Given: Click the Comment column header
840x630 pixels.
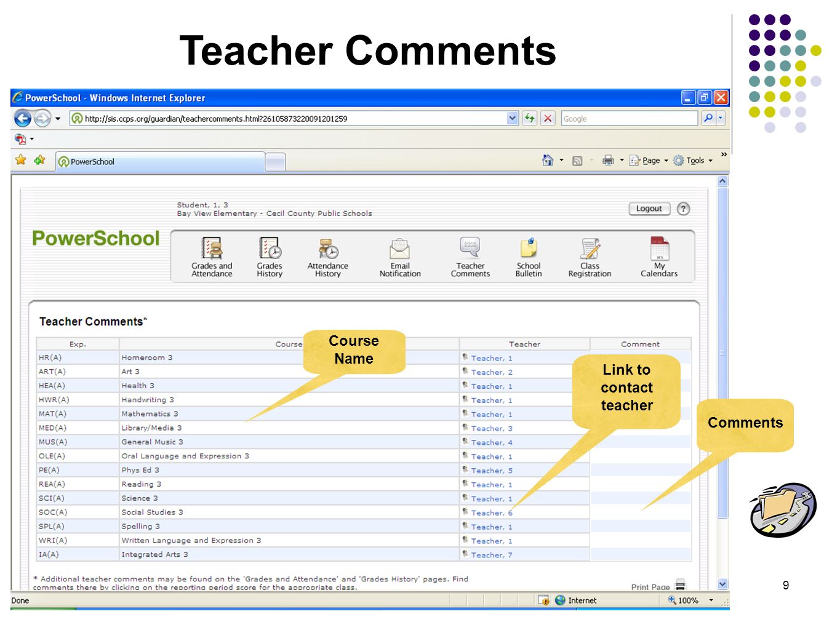Looking at the screenshot, I should pyautogui.click(x=640, y=344).
